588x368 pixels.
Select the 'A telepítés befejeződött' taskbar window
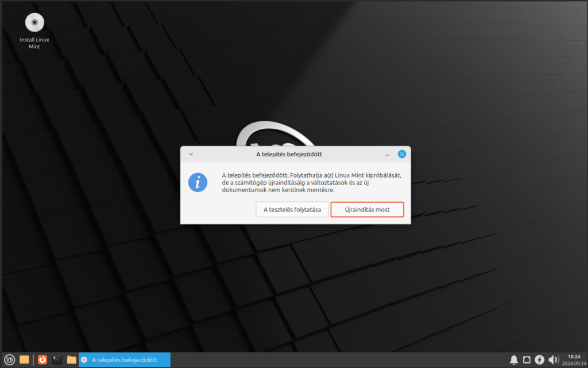tap(125, 360)
